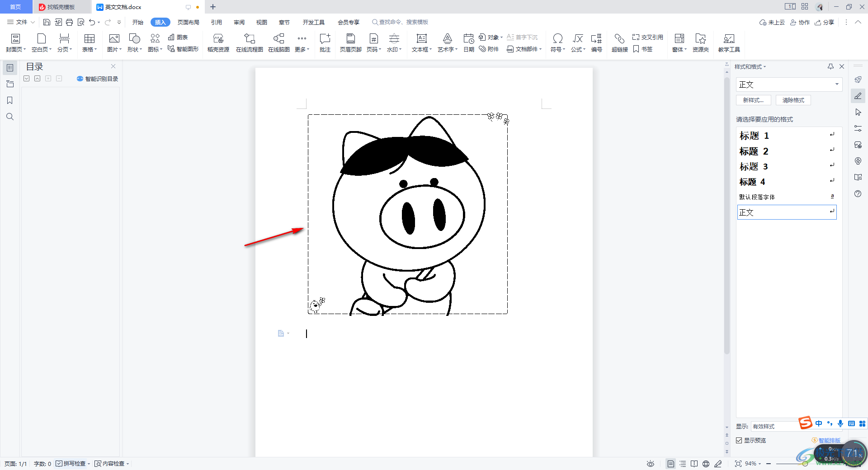This screenshot has width=868, height=470.
Task: Open the 引用 ribbon tab
Action: 217,22
